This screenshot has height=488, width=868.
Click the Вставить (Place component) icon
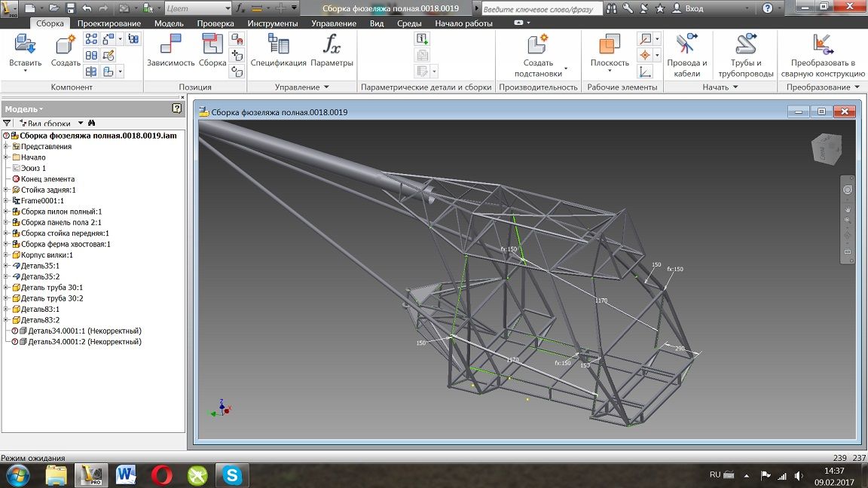25,47
